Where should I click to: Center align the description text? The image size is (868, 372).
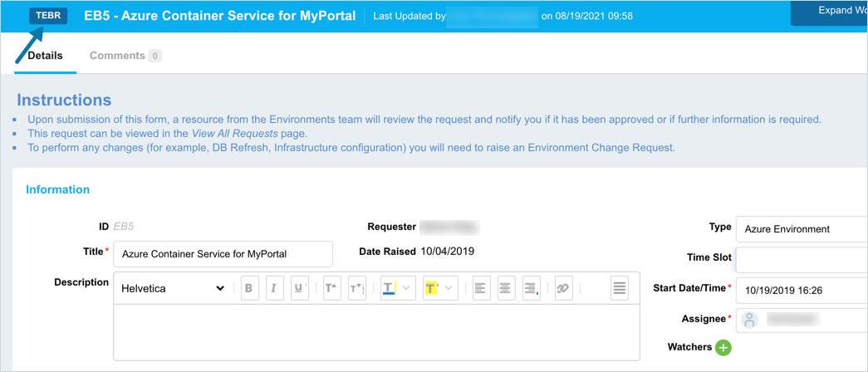tap(506, 288)
